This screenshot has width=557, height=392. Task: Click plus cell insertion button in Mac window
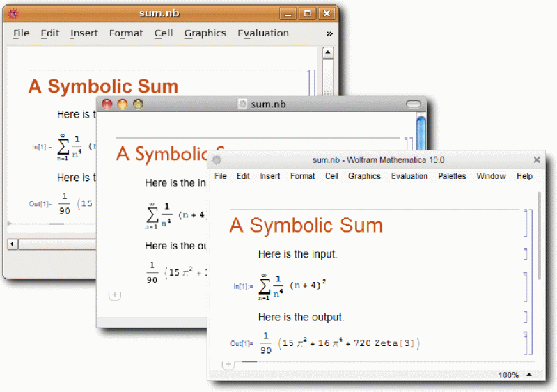pos(115,295)
